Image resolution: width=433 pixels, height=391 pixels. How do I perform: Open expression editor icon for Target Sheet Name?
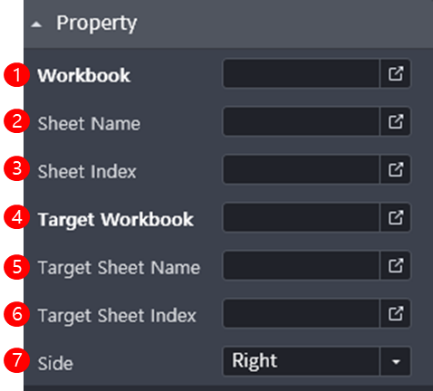click(396, 266)
